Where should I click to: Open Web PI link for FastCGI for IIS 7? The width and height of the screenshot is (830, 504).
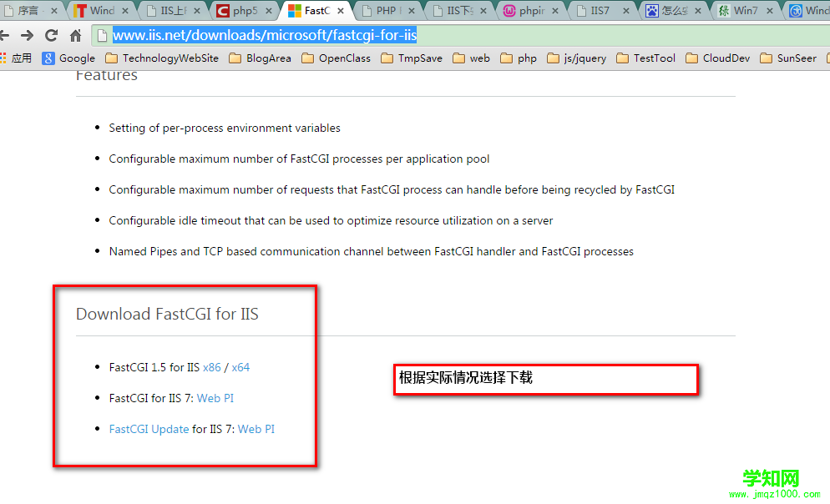tap(215, 398)
